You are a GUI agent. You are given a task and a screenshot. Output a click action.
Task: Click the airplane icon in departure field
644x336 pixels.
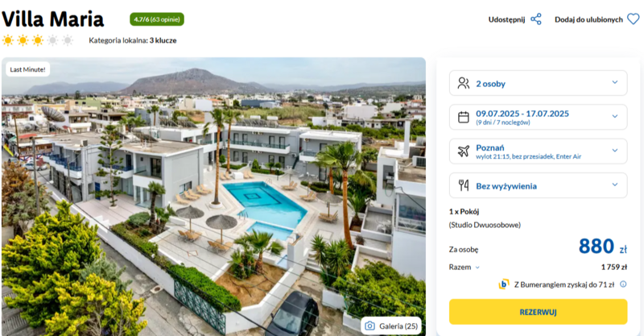(x=464, y=151)
